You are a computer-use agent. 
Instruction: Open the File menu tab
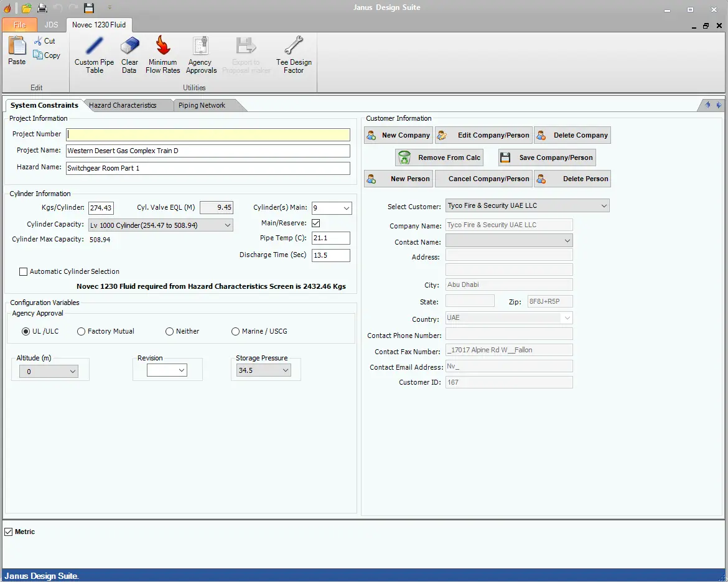click(x=19, y=25)
